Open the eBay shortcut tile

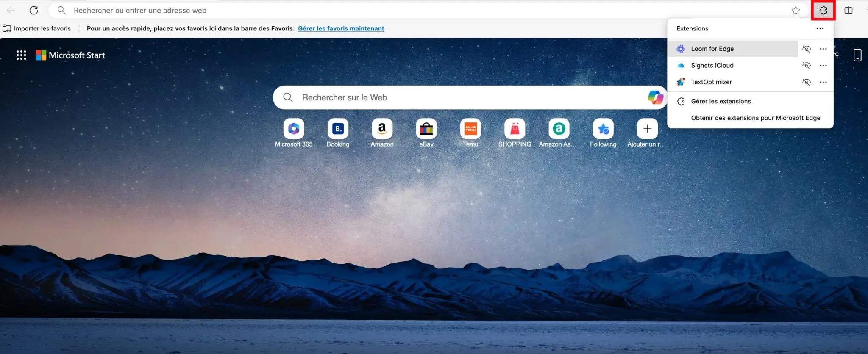426,129
